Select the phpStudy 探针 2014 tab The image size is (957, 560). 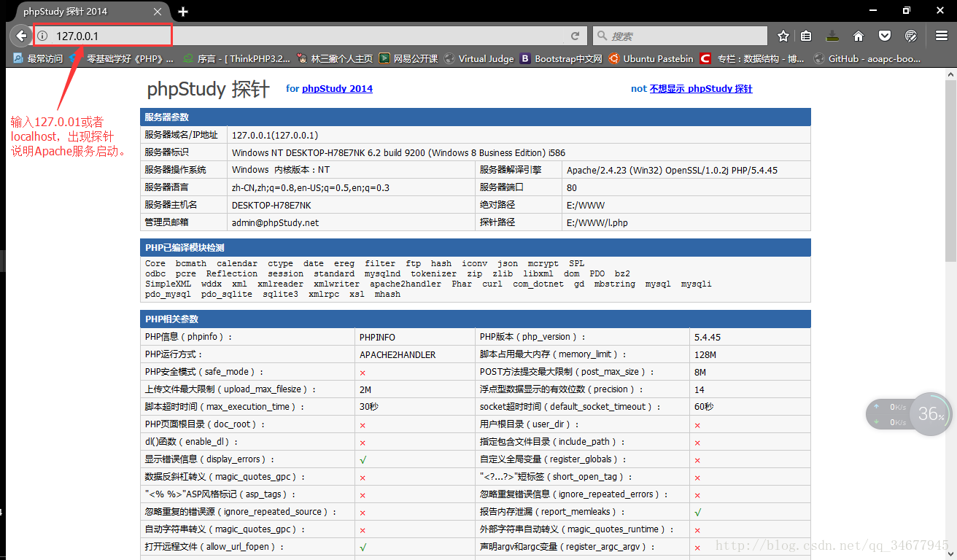[89, 12]
